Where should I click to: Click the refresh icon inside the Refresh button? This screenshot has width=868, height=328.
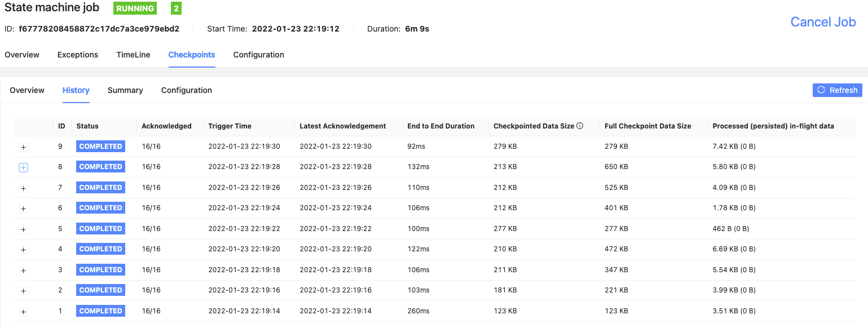pos(822,90)
